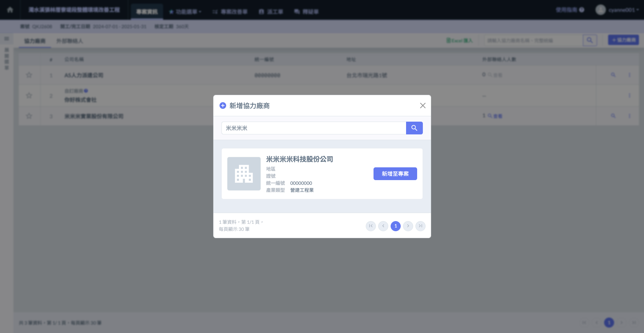Click the 米米米米 search input field

click(x=313, y=128)
